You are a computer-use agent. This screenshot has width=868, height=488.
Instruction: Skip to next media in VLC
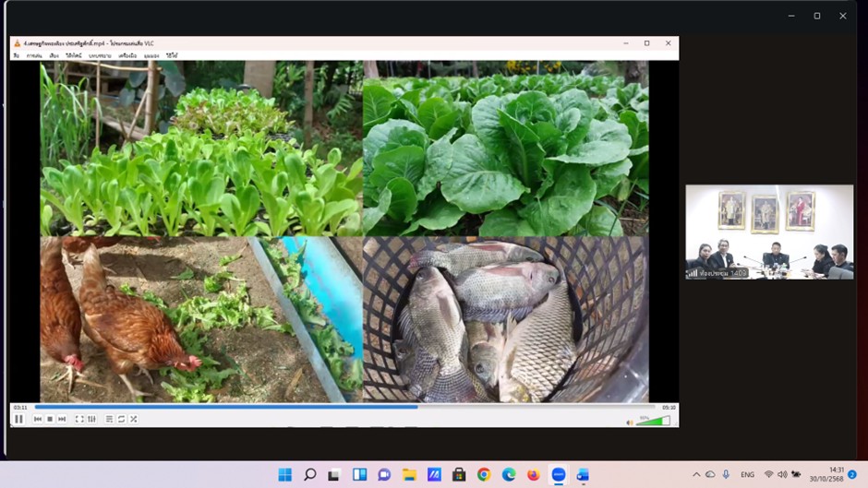point(62,419)
